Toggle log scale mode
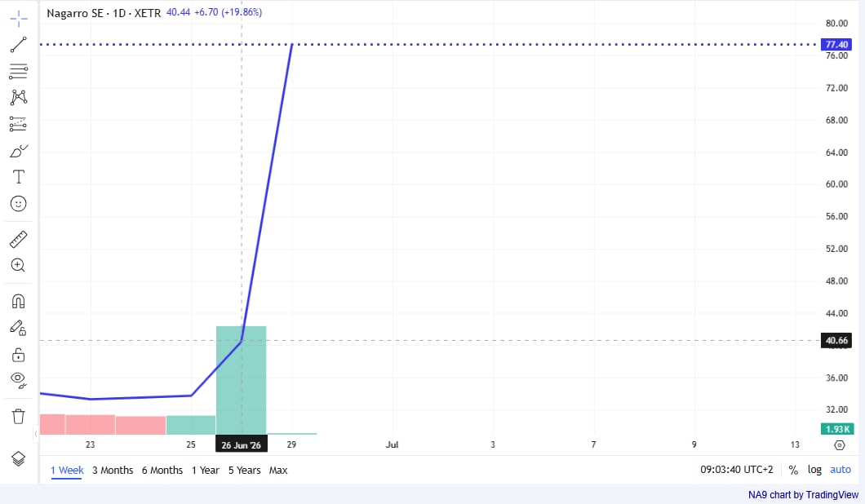 click(x=814, y=470)
